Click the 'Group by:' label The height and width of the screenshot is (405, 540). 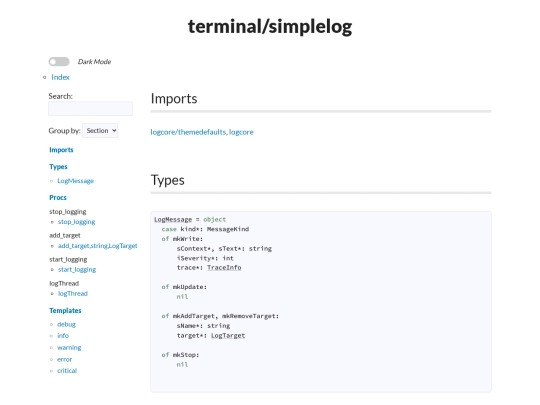click(64, 131)
